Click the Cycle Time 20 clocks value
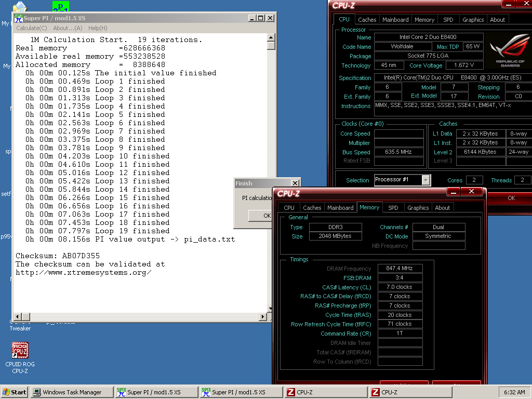Screen dimensions: 532x399 point(400,315)
